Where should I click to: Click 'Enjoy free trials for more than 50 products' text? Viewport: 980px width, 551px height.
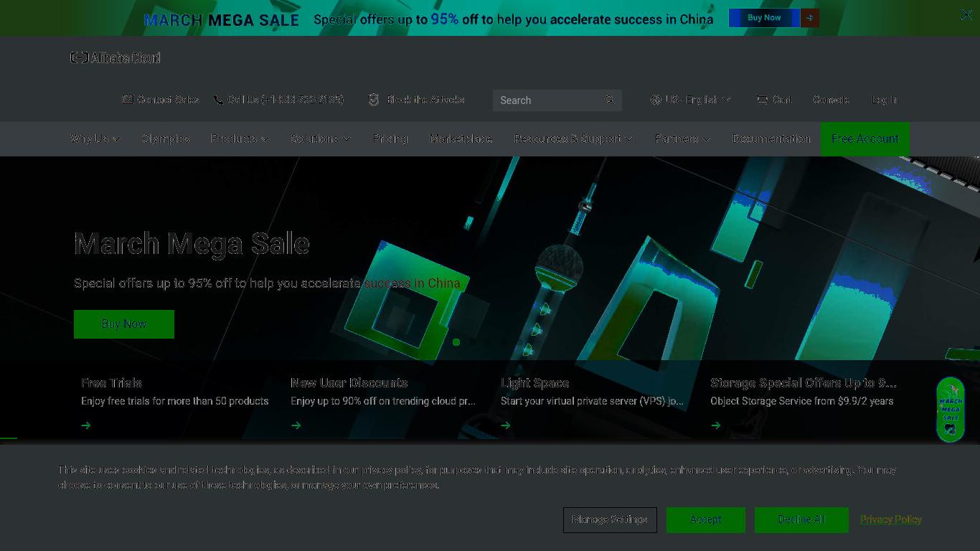(x=174, y=401)
